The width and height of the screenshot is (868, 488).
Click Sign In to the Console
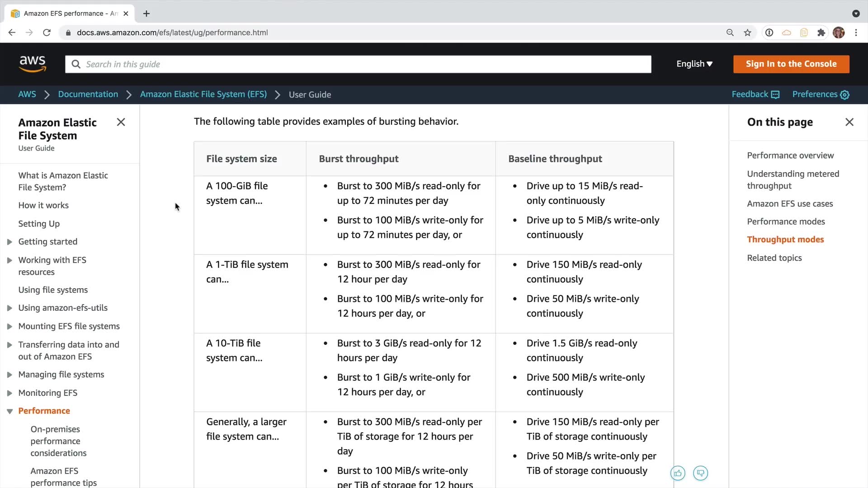pyautogui.click(x=791, y=64)
